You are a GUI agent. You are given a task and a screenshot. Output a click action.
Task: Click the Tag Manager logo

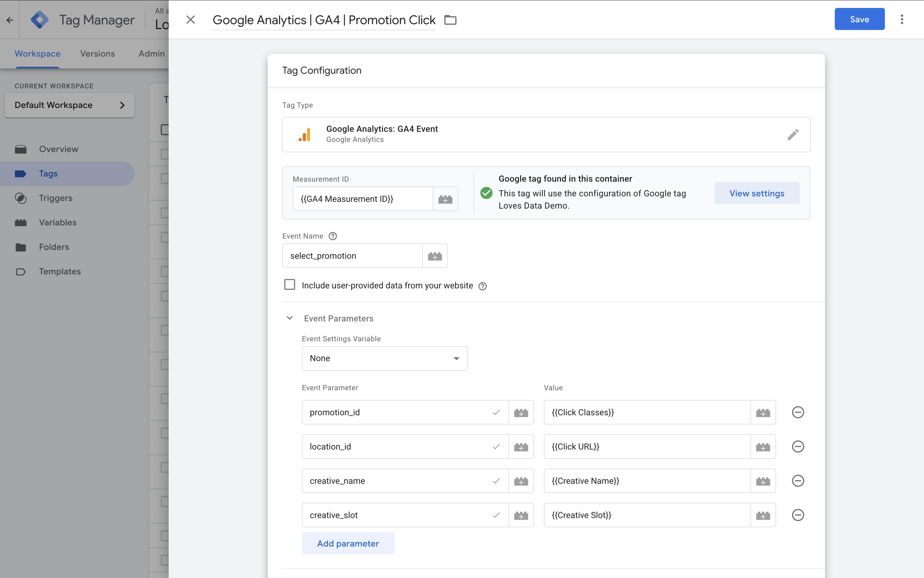click(40, 20)
